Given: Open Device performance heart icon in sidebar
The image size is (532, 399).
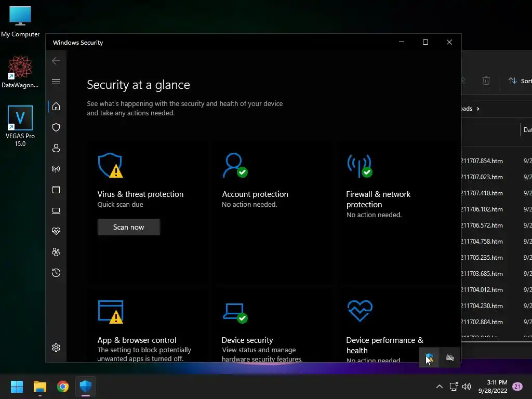Looking at the screenshot, I should (x=56, y=231).
